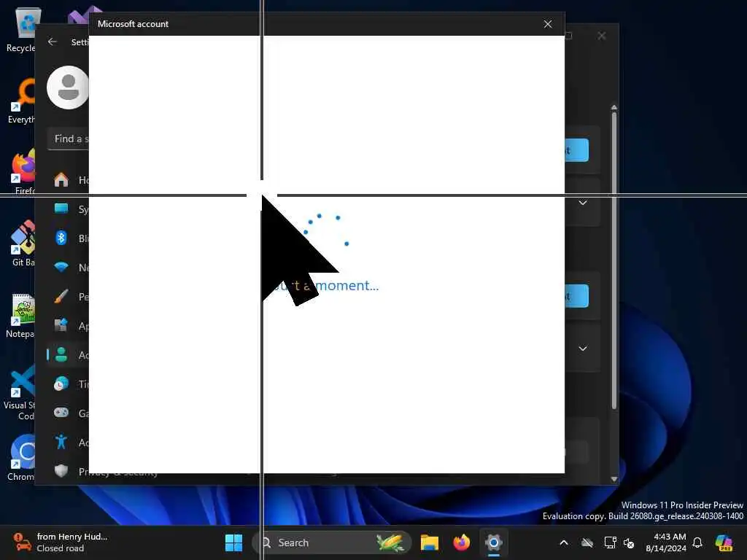Select Accounts icon in Settings sidebar

tap(61, 355)
